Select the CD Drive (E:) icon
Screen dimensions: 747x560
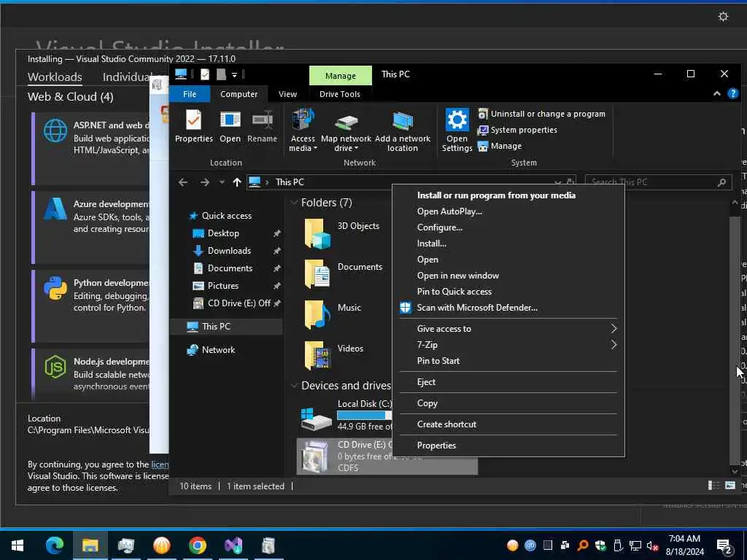point(314,456)
